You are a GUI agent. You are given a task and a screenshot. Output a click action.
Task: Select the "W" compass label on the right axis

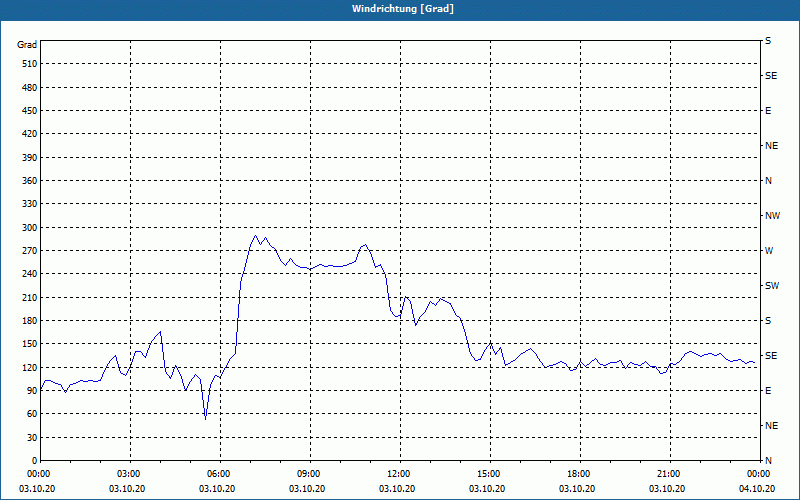pos(769,251)
